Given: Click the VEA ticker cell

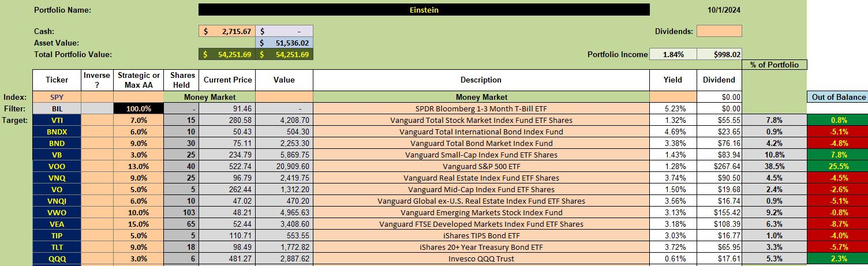Looking at the screenshot, I should click(x=57, y=224).
